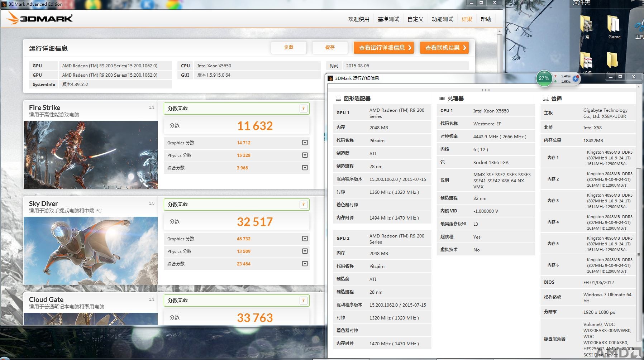Click Cloud Gate score 33 763
Image resolution: width=644 pixels, height=360 pixels.
click(x=255, y=318)
